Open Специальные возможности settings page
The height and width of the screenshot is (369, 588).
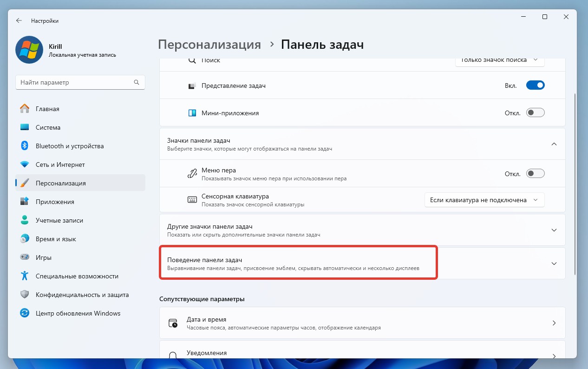coord(80,276)
